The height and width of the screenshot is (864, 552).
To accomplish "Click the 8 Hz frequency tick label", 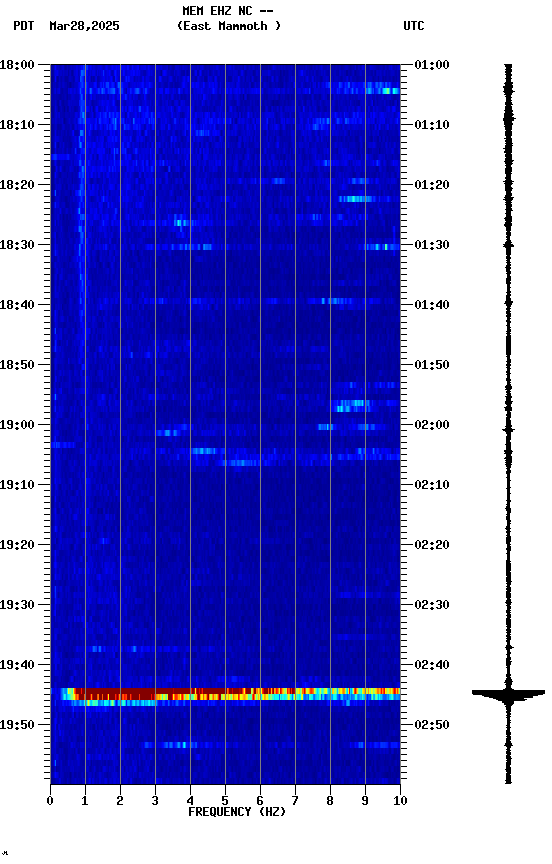I will (330, 801).
